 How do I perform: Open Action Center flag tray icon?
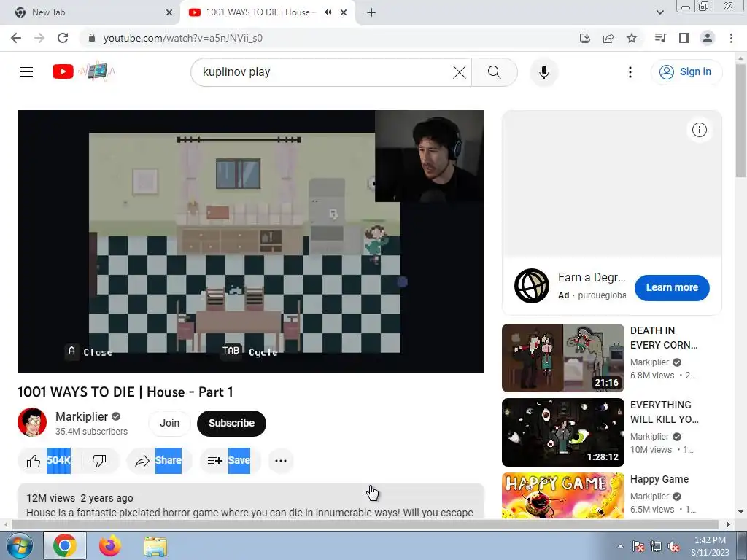click(638, 546)
